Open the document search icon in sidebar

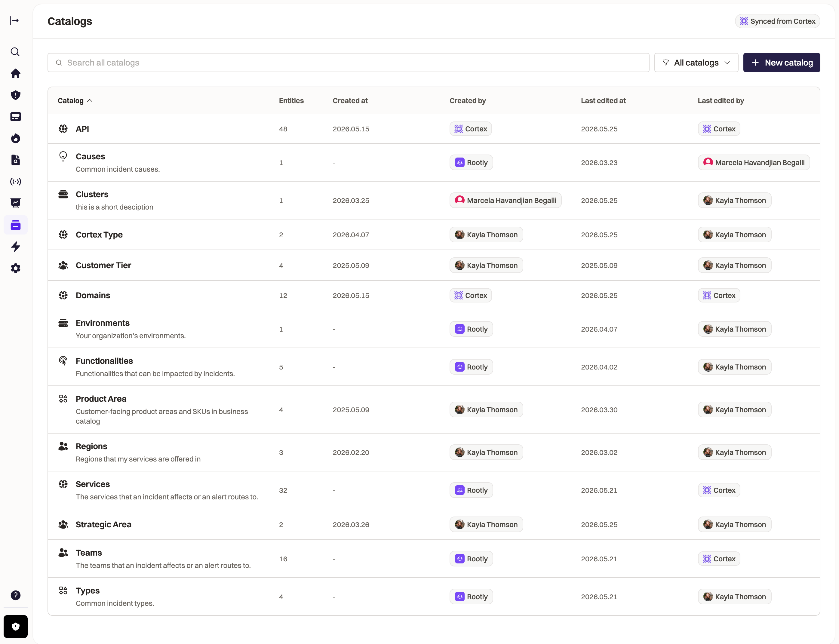pos(15,160)
